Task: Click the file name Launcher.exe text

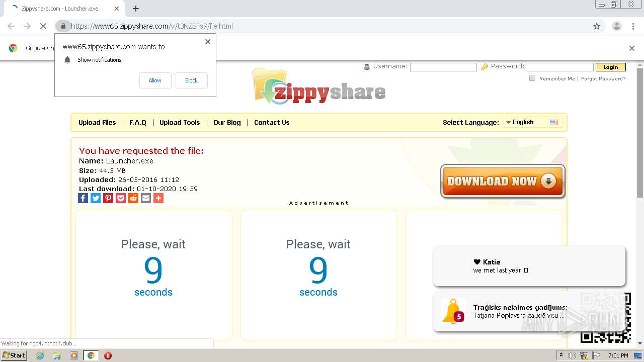Action: [129, 161]
